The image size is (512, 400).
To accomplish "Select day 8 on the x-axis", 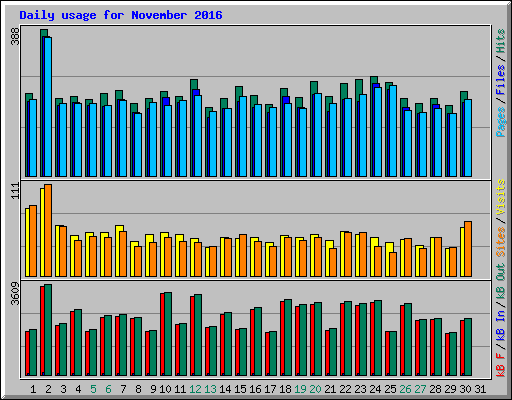I will tap(138, 389).
